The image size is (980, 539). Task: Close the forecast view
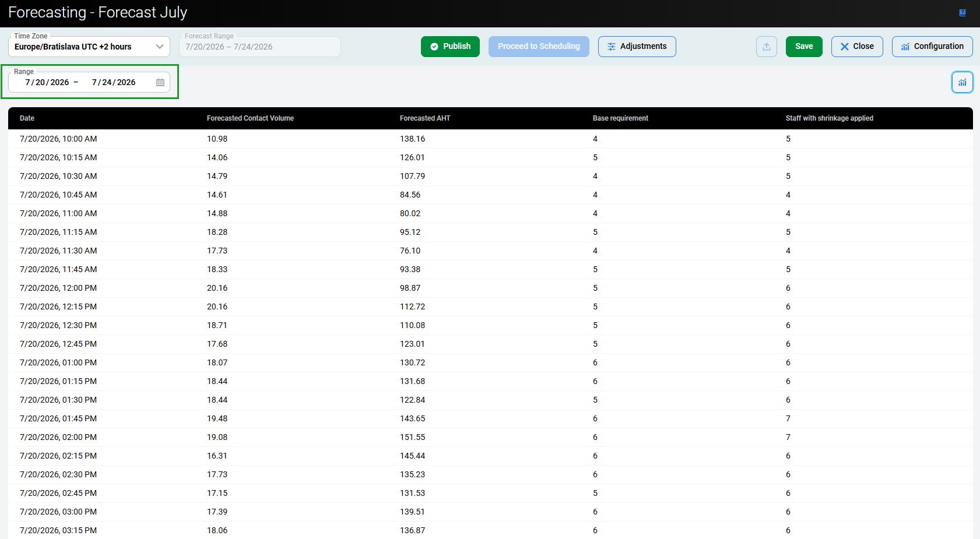[857, 47]
